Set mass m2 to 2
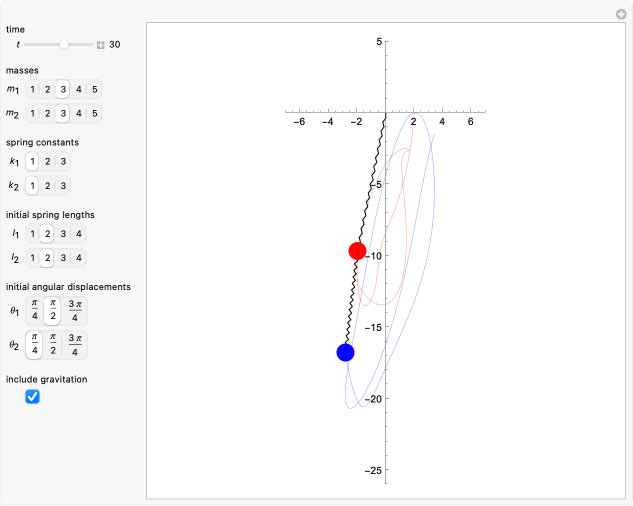633x506 pixels. (x=48, y=113)
